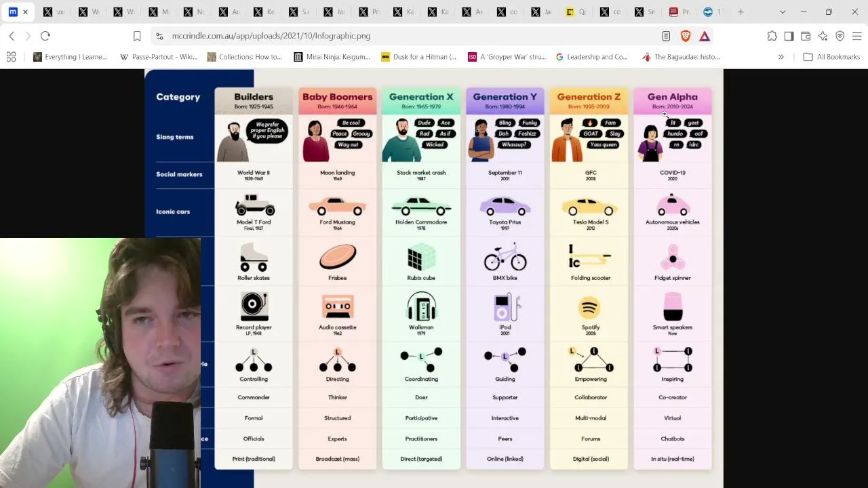
Task: Open the Leo AI sparkle icon
Action: (823, 36)
